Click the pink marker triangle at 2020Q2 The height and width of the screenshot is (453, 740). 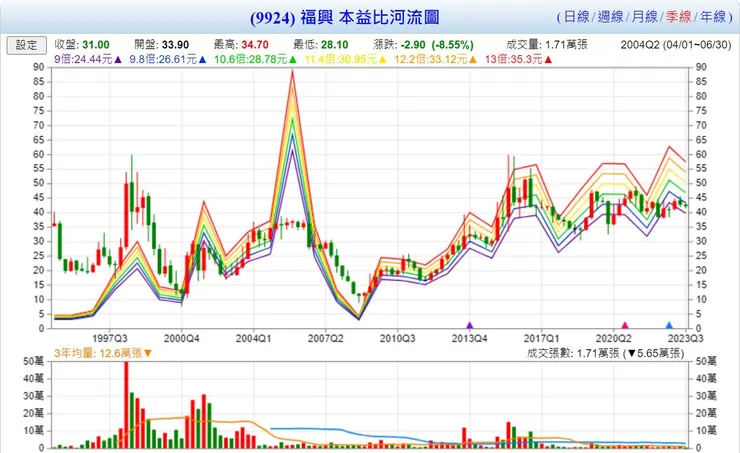pos(625,325)
